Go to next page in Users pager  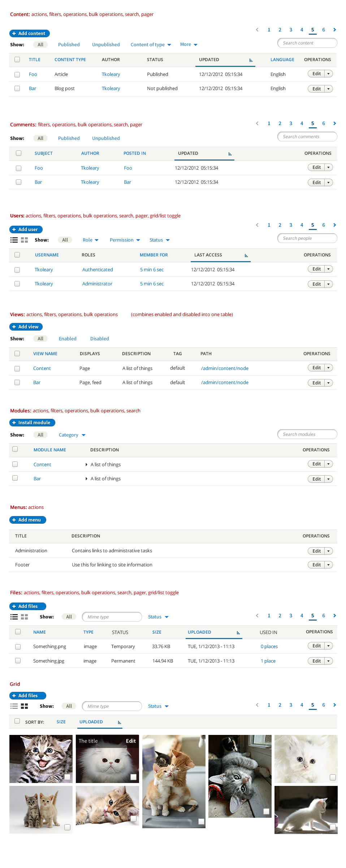click(335, 225)
